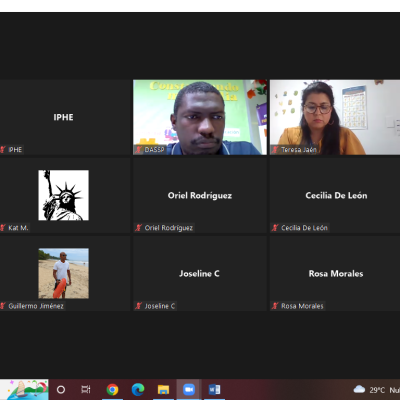Select Teresa Jaén's video tile
The height and width of the screenshot is (400, 400).
[335, 117]
